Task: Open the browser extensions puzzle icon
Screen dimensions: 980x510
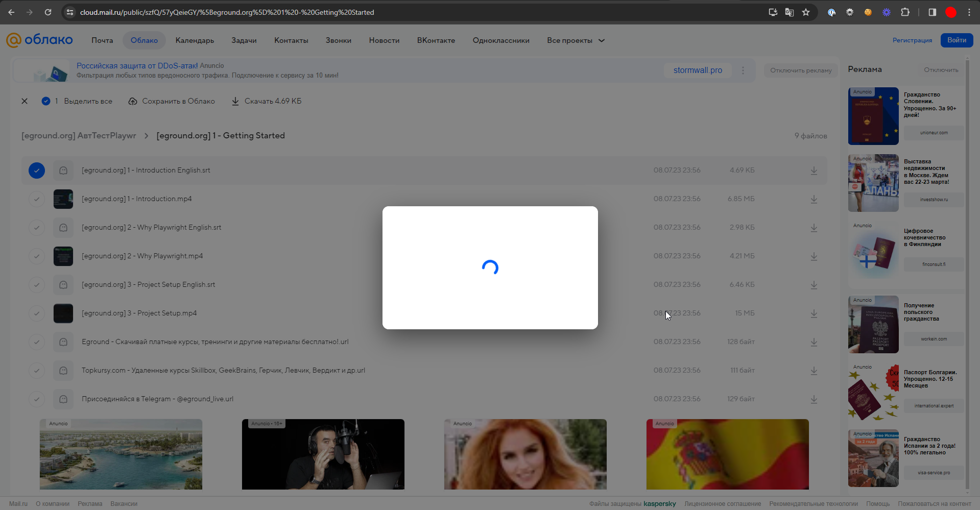Action: click(x=905, y=12)
